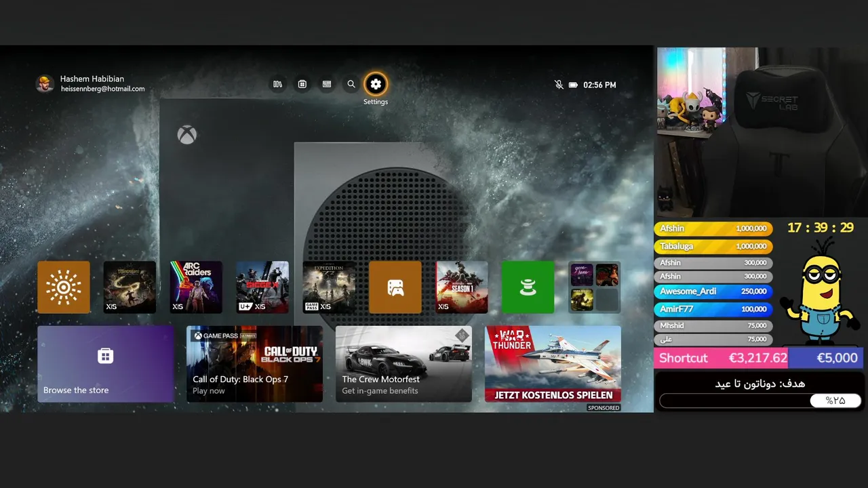Click the SPONSORED label
The height and width of the screenshot is (488, 868).
pyautogui.click(x=604, y=408)
